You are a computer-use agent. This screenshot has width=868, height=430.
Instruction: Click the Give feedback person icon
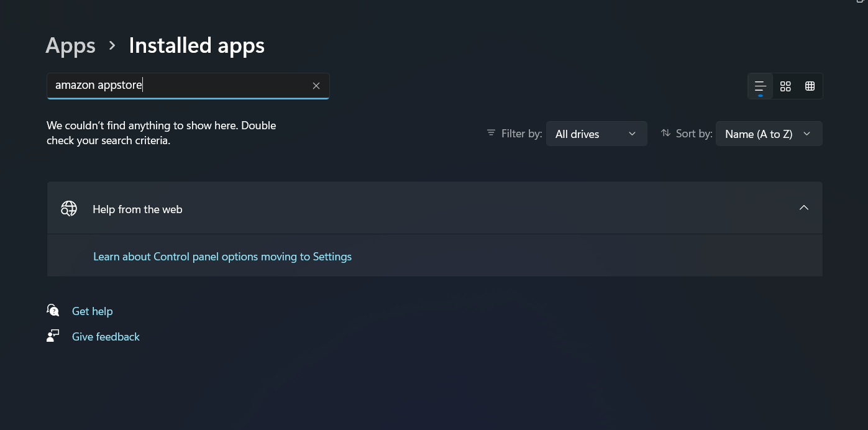[53, 336]
